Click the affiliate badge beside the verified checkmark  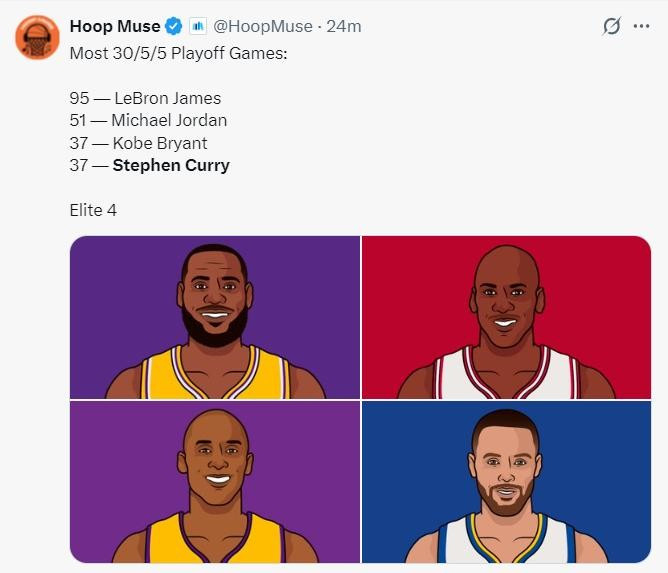click(198, 26)
